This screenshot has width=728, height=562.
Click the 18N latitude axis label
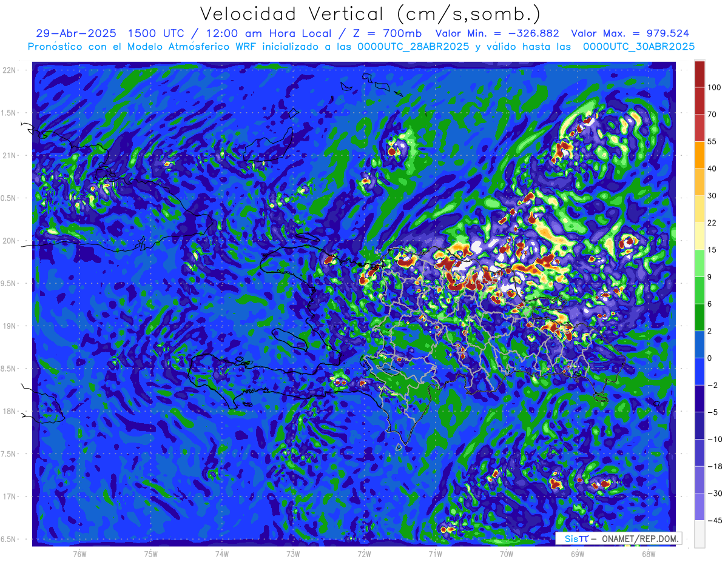click(10, 411)
